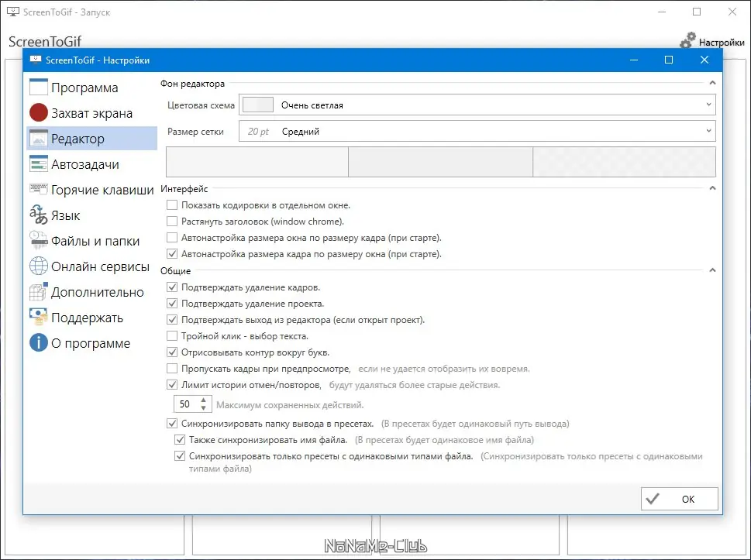Viewport: 751px width, 560px height.
Task: Click the Программа window icon in sidebar
Action: (x=38, y=87)
